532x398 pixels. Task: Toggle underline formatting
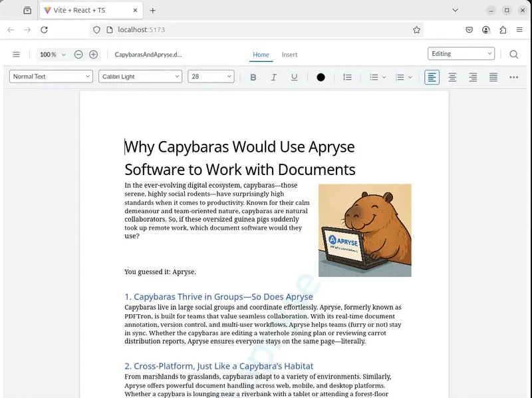coord(293,77)
